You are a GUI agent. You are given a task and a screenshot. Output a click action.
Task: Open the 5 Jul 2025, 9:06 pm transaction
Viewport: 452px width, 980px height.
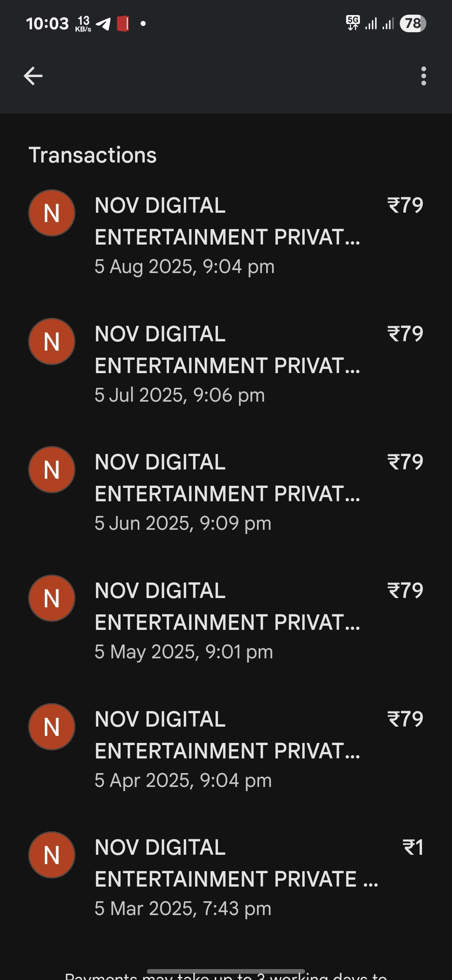227,364
